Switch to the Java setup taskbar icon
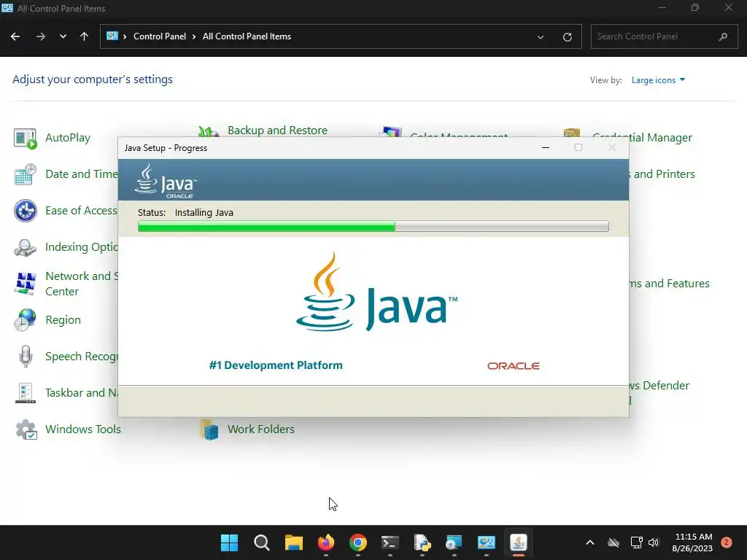 click(519, 542)
